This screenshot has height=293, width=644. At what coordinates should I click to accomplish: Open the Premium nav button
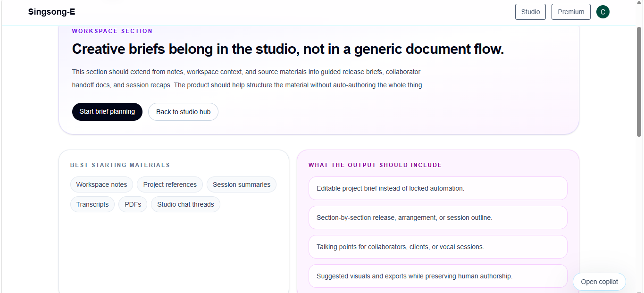[x=571, y=12]
